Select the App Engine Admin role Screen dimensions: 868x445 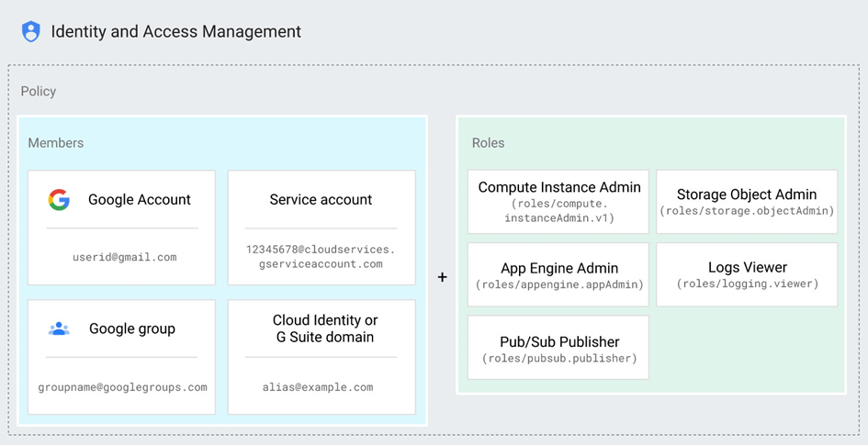558,274
